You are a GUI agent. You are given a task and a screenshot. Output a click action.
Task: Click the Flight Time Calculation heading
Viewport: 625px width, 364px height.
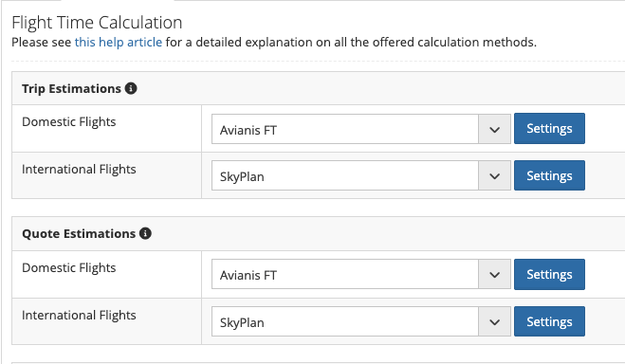97,23
